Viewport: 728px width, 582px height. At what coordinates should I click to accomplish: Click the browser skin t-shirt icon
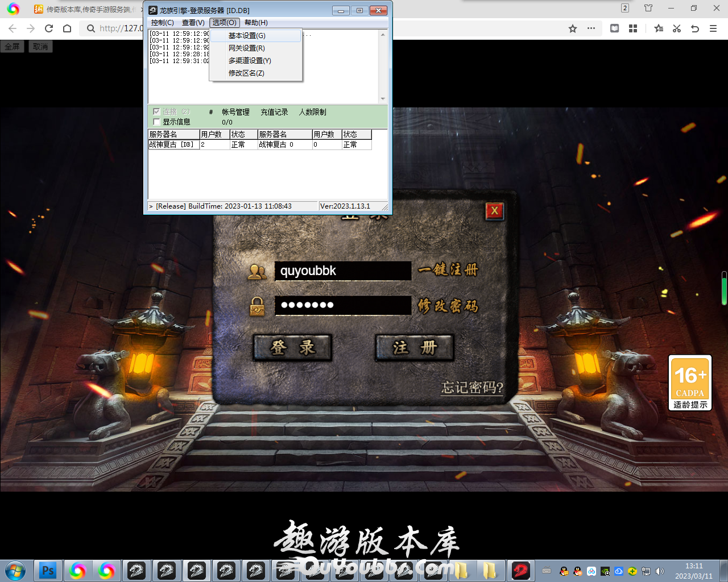click(648, 8)
